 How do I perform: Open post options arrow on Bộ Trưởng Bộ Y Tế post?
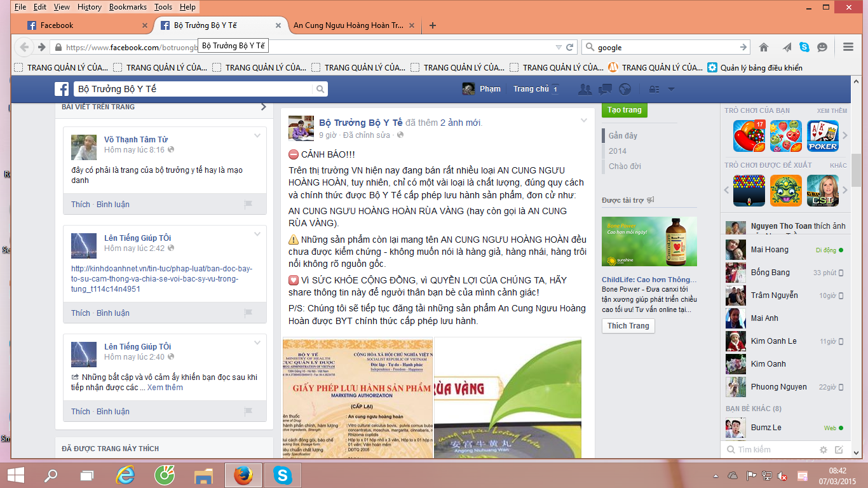tap(584, 121)
